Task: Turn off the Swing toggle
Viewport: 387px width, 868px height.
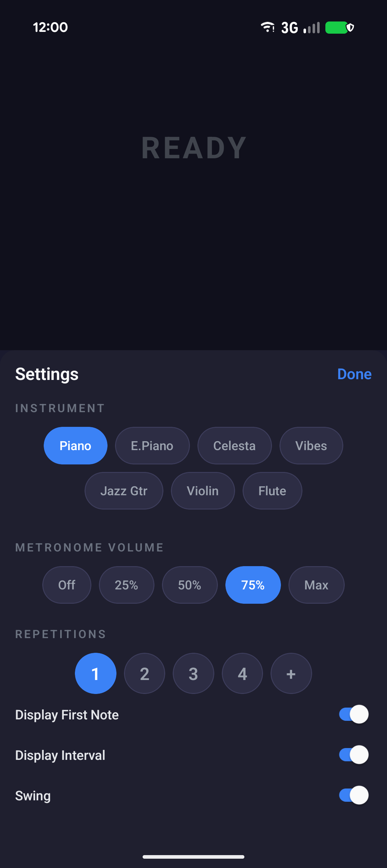Action: tap(354, 795)
